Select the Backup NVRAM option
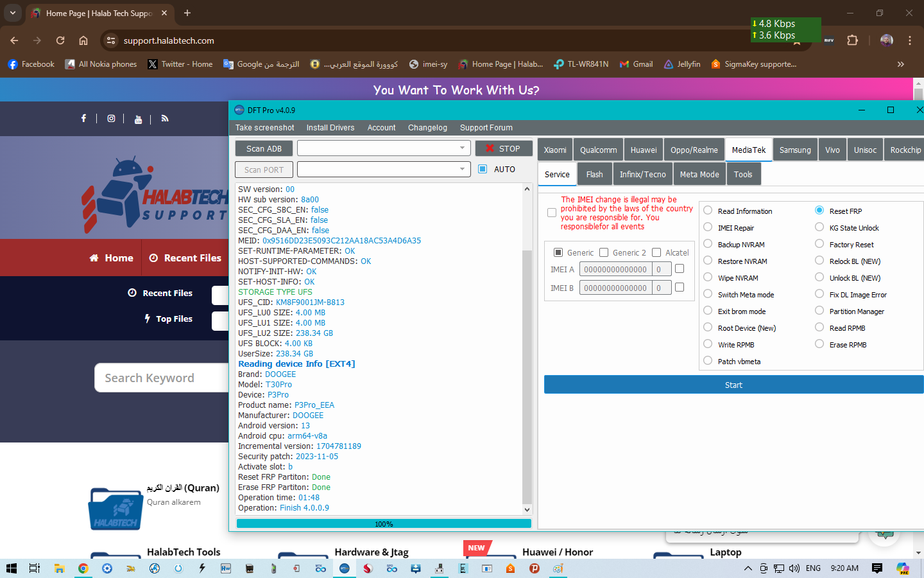The width and height of the screenshot is (924, 578). pos(708,244)
